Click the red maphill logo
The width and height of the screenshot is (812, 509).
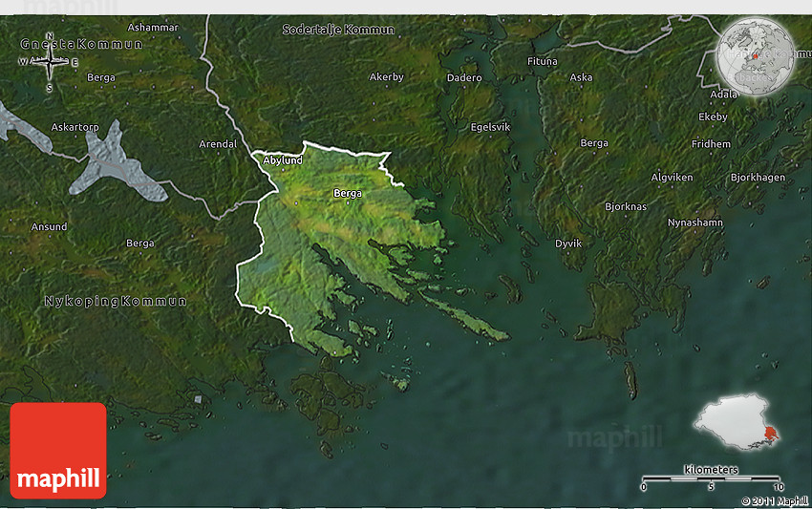pyautogui.click(x=58, y=451)
